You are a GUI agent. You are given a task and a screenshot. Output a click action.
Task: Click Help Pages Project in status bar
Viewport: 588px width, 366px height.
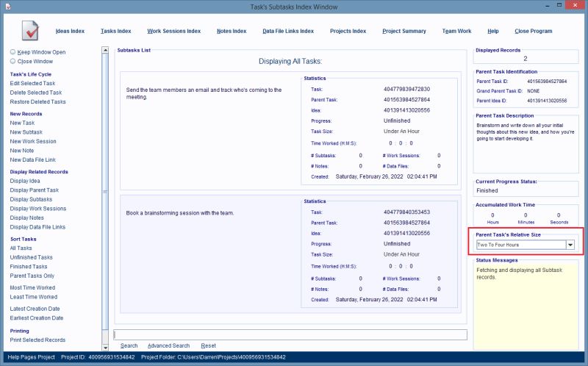click(x=31, y=357)
